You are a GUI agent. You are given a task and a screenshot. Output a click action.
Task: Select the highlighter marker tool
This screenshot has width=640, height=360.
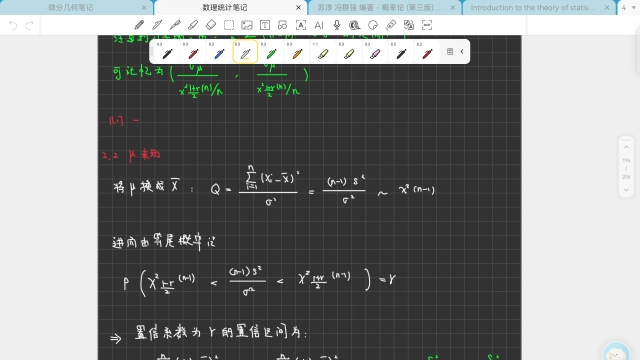(x=193, y=25)
